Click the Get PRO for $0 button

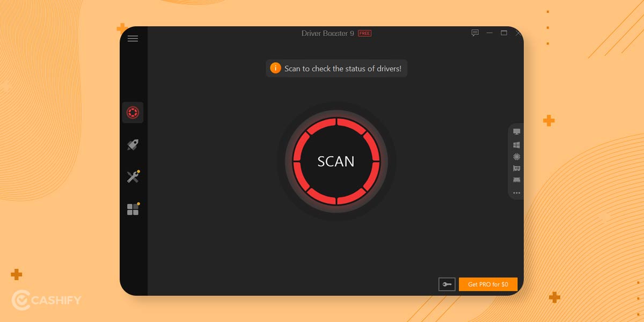(x=488, y=284)
